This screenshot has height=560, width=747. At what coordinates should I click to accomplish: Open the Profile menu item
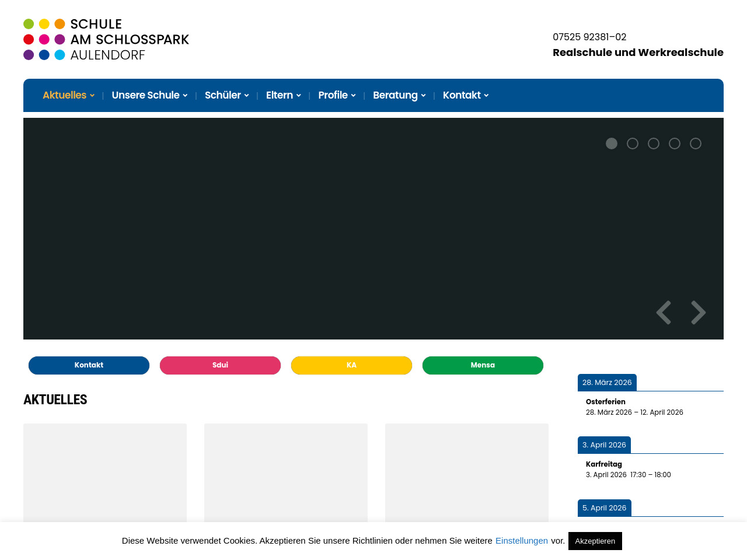[x=337, y=95]
